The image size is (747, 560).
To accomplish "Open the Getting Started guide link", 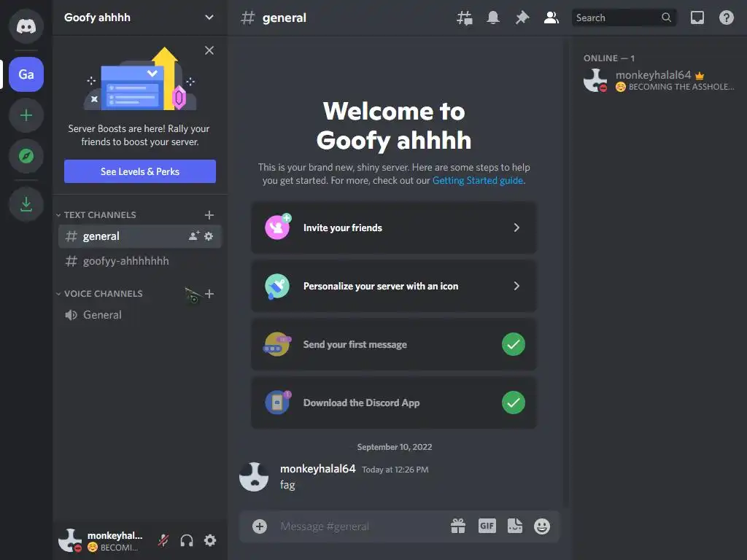I will tap(478, 181).
